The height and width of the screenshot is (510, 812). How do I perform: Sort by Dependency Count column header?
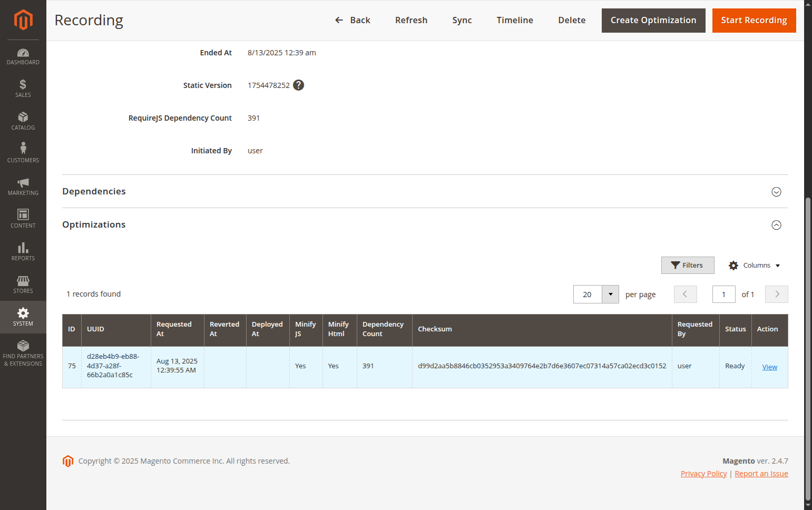click(x=385, y=329)
